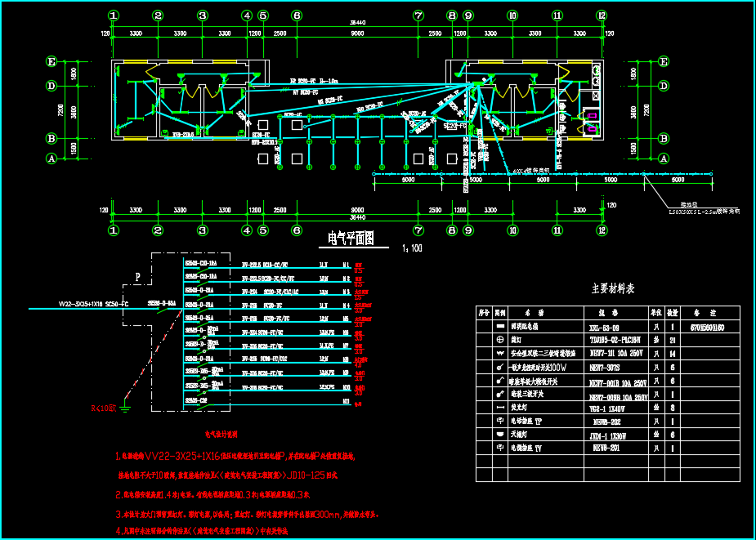The image size is (756, 540).
Task: Select table cell 670X560X160
Action: [707, 327]
